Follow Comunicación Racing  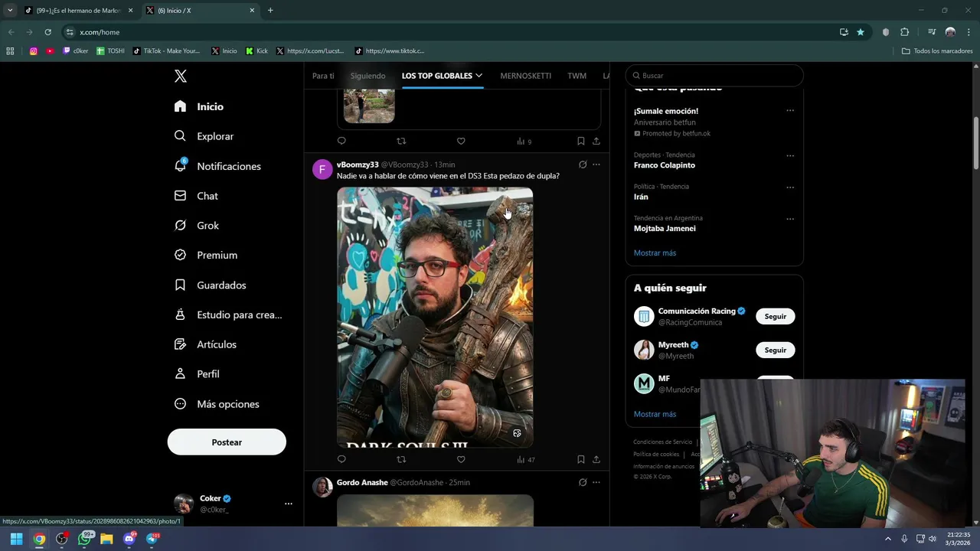coord(775,316)
